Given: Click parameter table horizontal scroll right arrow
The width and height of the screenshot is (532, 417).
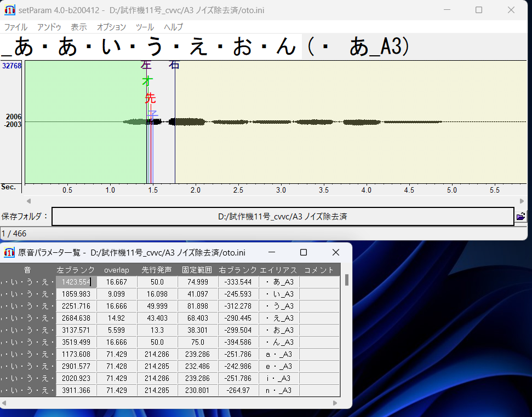Looking at the screenshot, I should 335,403.
